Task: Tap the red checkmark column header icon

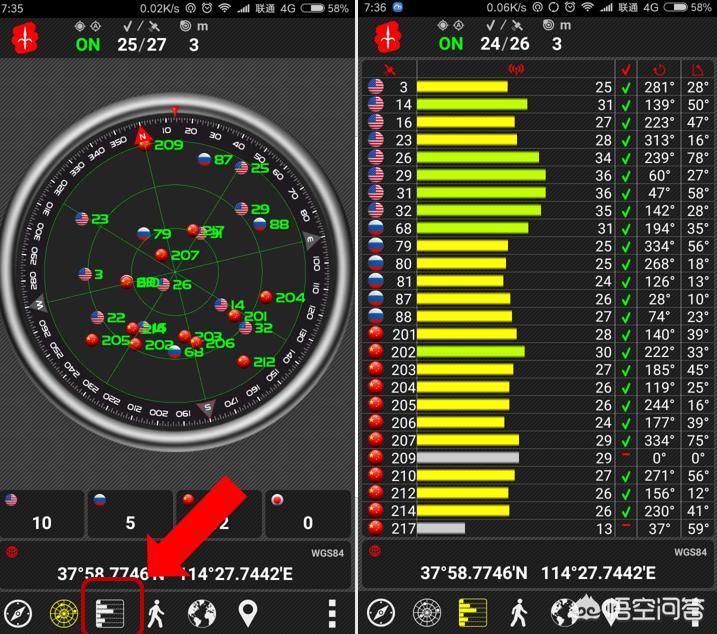Action: tap(626, 70)
